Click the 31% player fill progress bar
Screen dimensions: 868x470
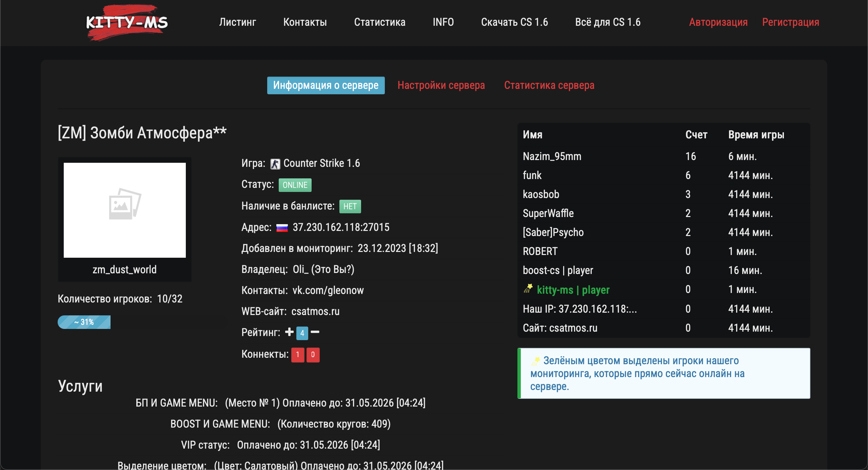click(x=84, y=322)
